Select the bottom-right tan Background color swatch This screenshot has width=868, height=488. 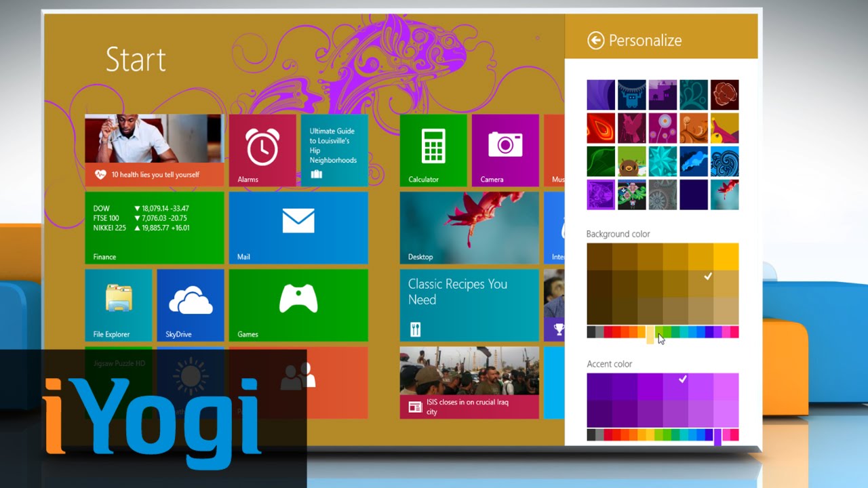[726, 311]
